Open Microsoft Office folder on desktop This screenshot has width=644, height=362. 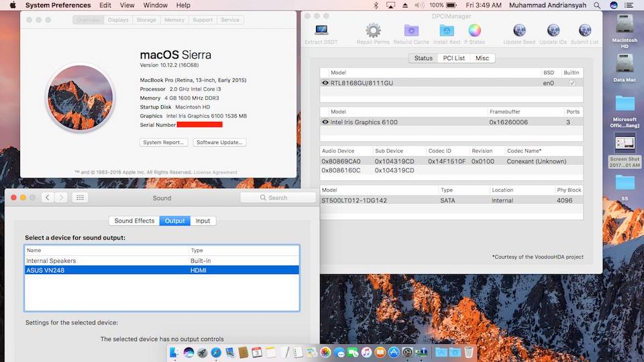625,103
